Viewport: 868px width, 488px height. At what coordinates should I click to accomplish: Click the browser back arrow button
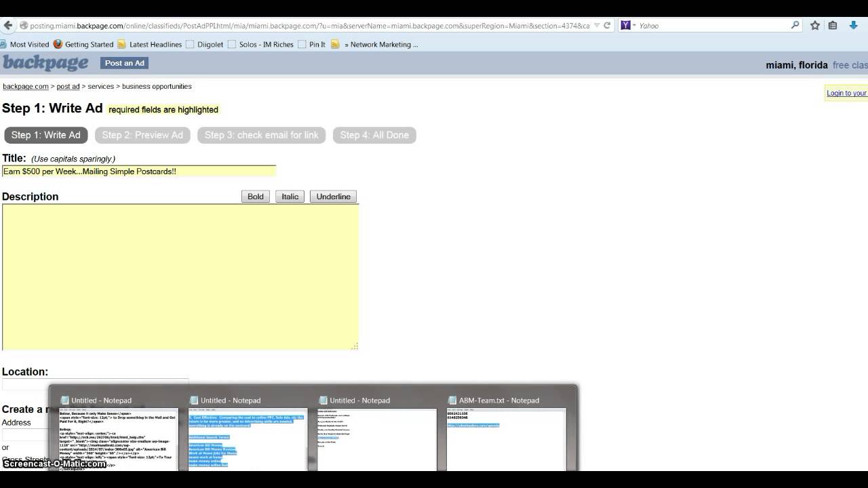click(7, 25)
